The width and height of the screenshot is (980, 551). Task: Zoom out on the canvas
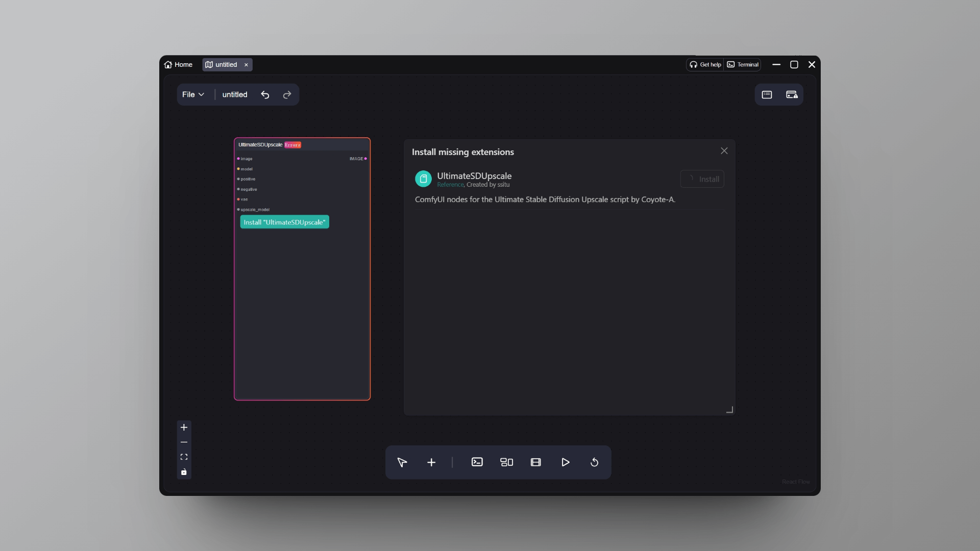[x=184, y=442]
